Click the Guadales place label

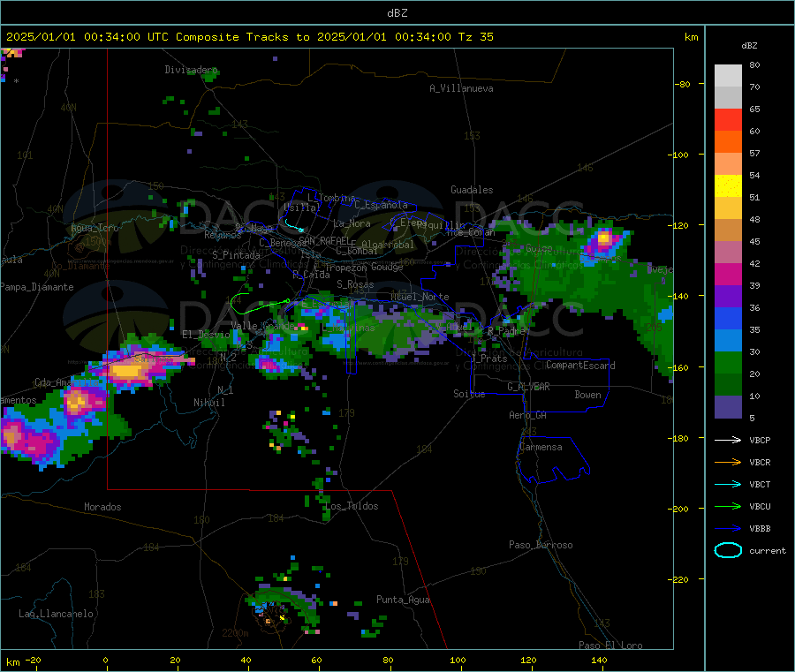472,190
